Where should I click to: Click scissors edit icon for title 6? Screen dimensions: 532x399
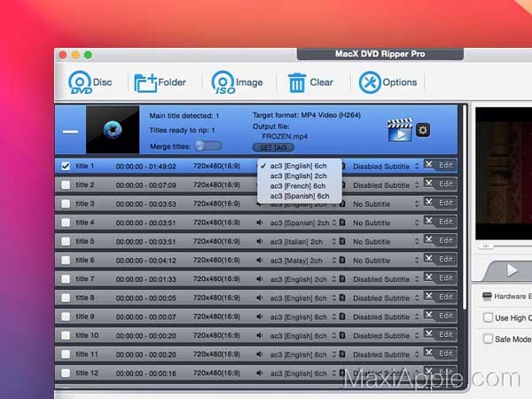pyautogui.click(x=429, y=259)
